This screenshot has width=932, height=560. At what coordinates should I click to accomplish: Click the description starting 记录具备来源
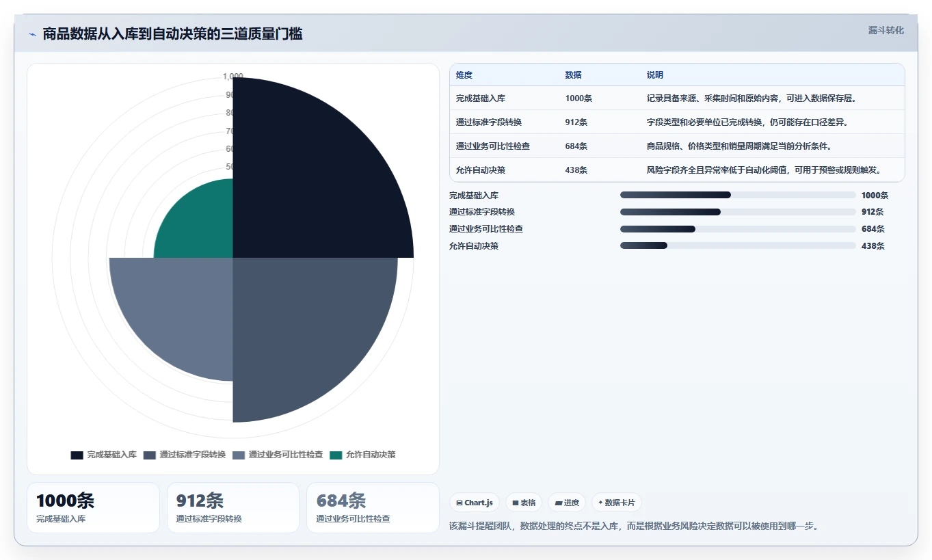click(752, 98)
